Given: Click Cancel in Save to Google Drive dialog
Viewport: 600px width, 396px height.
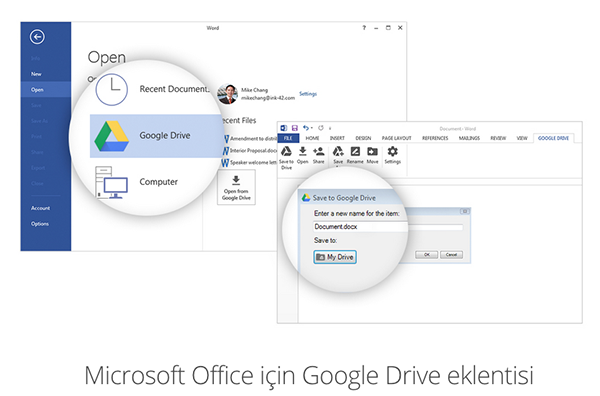Looking at the screenshot, I should pyautogui.click(x=451, y=254).
